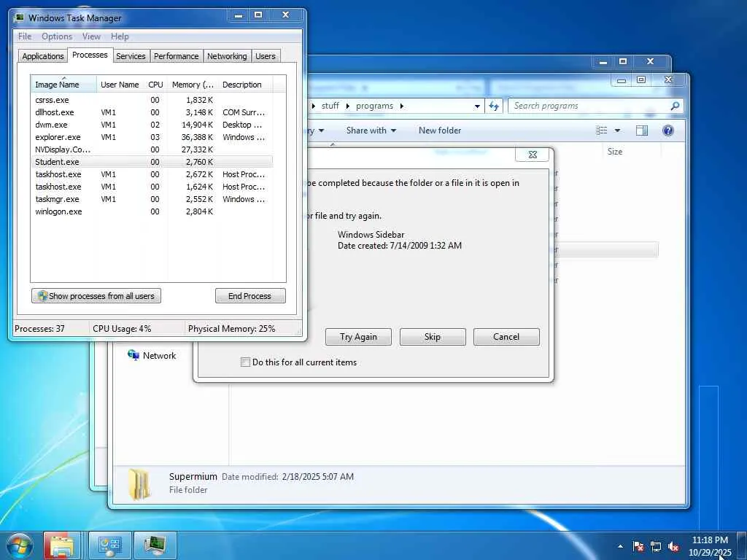Open the network computers taskbar icon
747x560 pixels.
coord(109,545)
